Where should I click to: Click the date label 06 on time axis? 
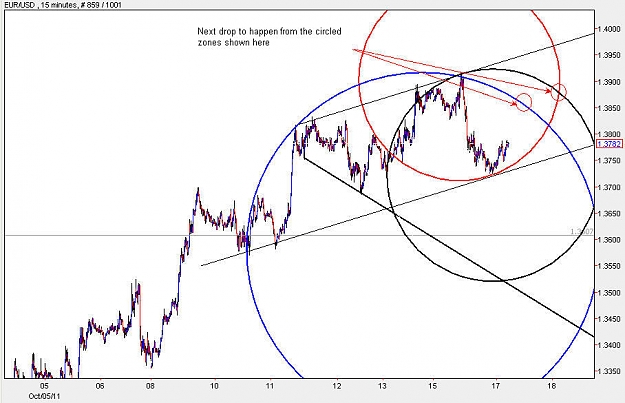point(100,386)
